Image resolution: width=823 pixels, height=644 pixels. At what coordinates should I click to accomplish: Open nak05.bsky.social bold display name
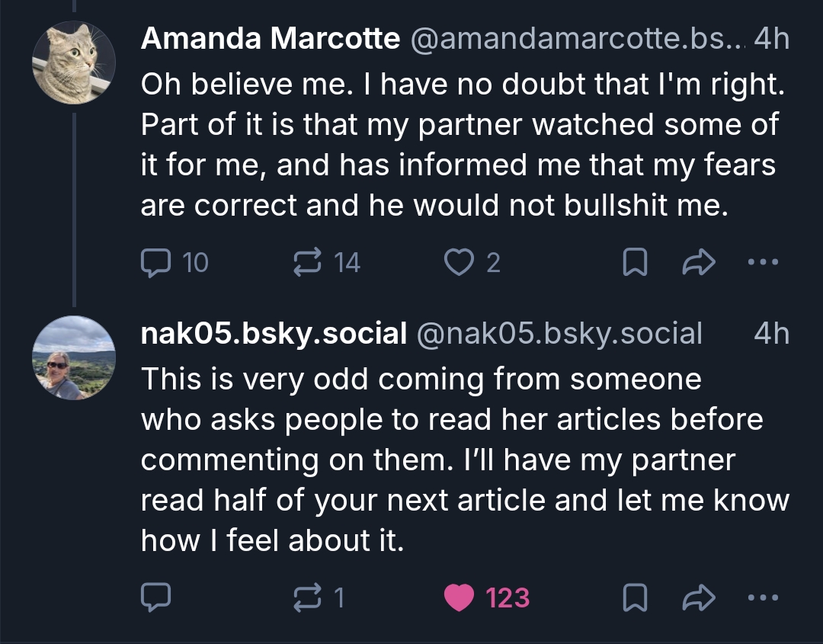click(x=274, y=333)
